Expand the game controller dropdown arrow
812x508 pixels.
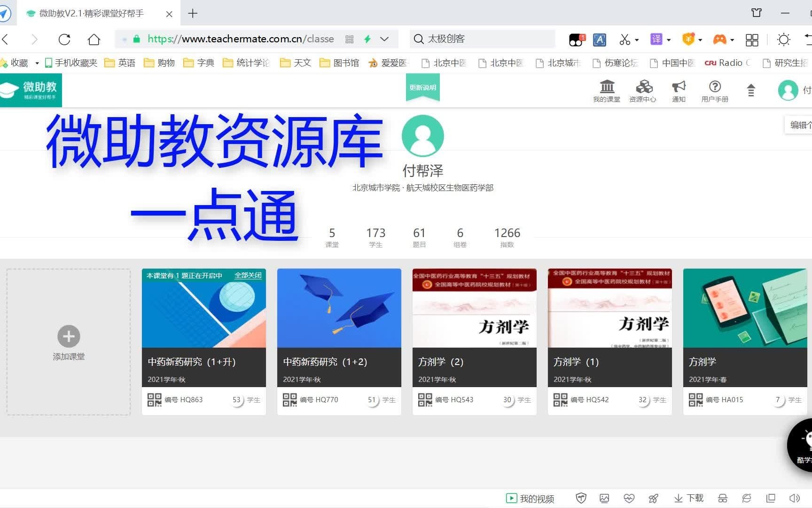pyautogui.click(x=732, y=40)
